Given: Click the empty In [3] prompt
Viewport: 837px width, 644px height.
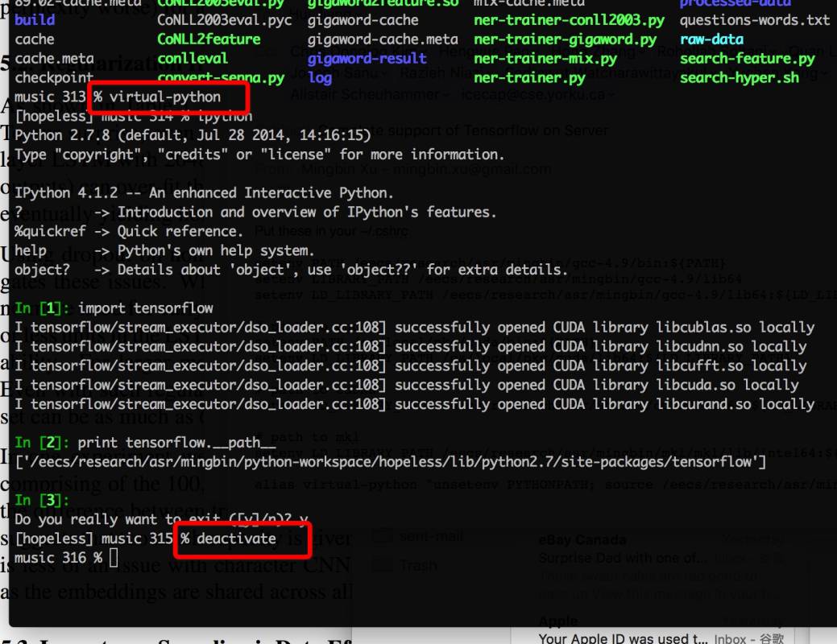Looking at the screenshot, I should point(42,501).
